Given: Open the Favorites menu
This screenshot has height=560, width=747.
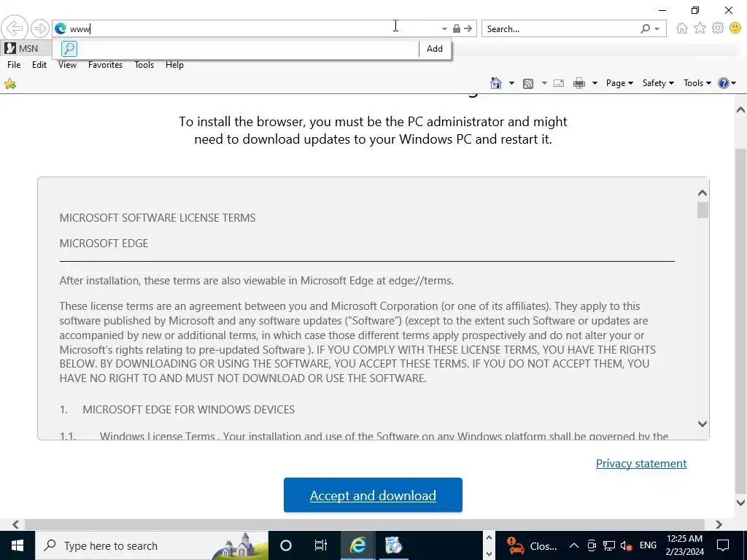Looking at the screenshot, I should click(105, 65).
